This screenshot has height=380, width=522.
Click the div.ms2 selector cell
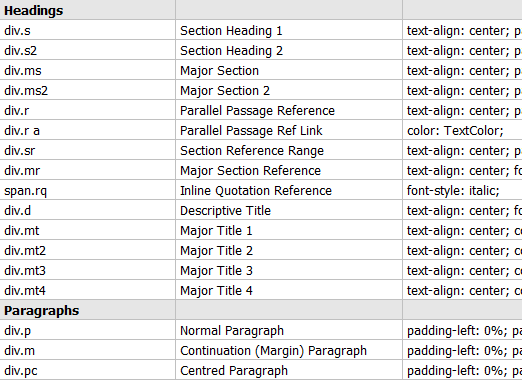coord(87,90)
